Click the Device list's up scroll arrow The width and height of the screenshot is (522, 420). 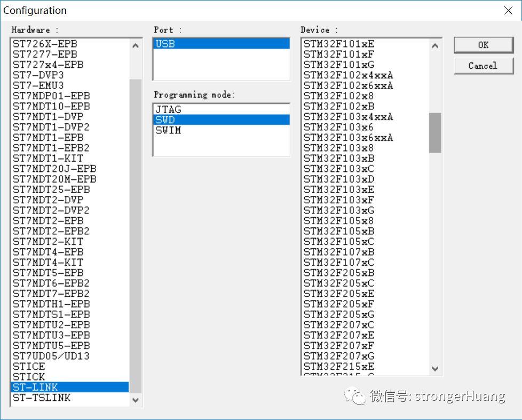[435, 45]
